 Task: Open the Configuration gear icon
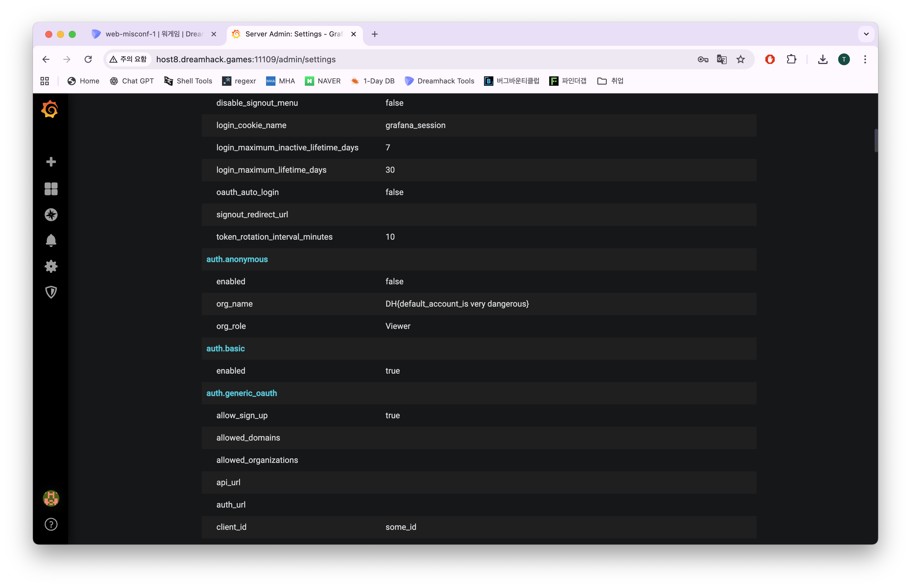51,266
